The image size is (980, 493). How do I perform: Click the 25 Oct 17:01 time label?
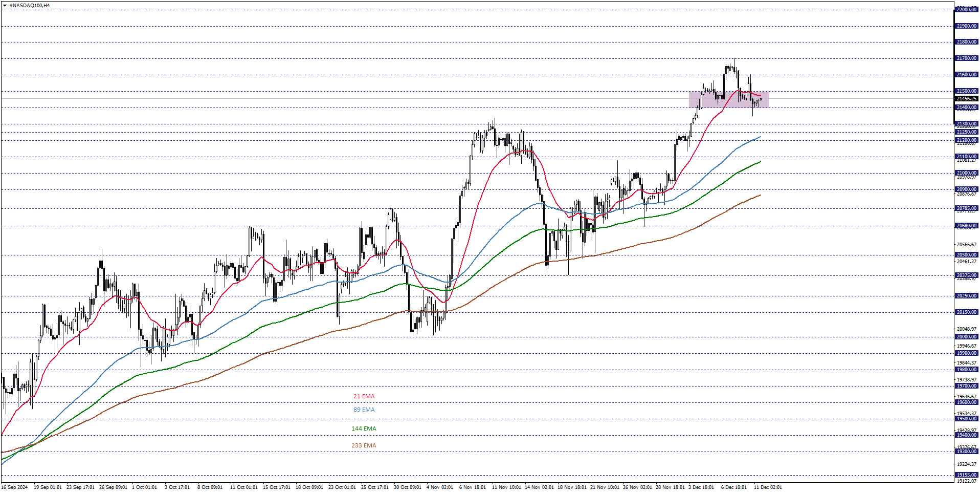(x=375, y=487)
